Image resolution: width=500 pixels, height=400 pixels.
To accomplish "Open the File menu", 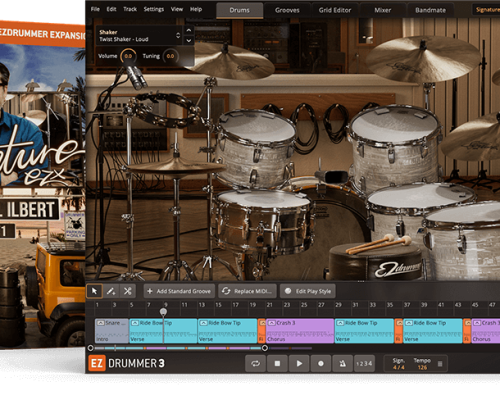I will click(x=95, y=9).
